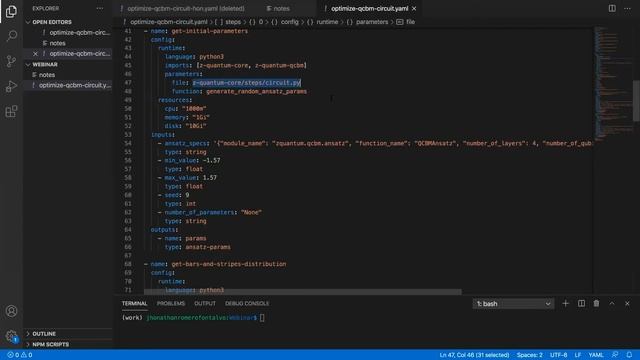Click line number 47 in gutter
This screenshot has height=360, width=640.
tap(128, 82)
